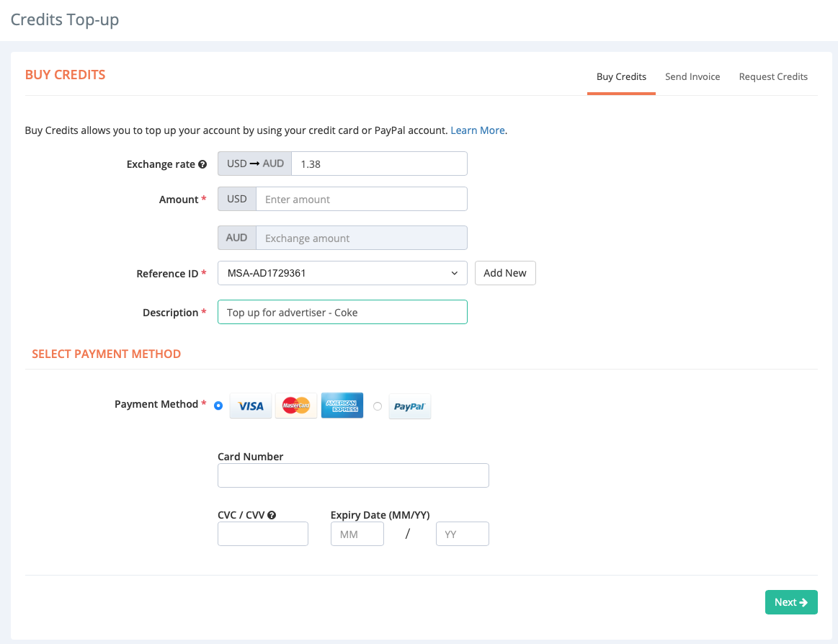The width and height of the screenshot is (838, 644).
Task: Click the Next button
Action: pyautogui.click(x=791, y=602)
